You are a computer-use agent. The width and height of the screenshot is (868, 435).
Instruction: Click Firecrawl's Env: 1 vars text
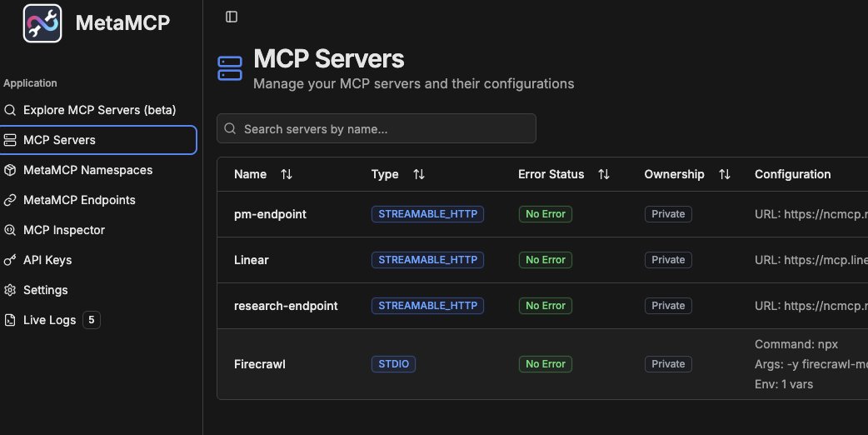pos(784,384)
